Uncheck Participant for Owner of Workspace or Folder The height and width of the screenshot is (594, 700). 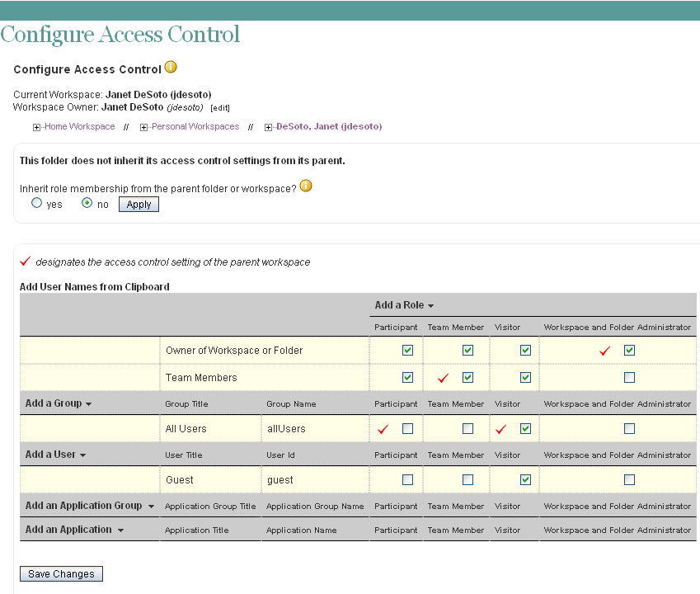(407, 350)
